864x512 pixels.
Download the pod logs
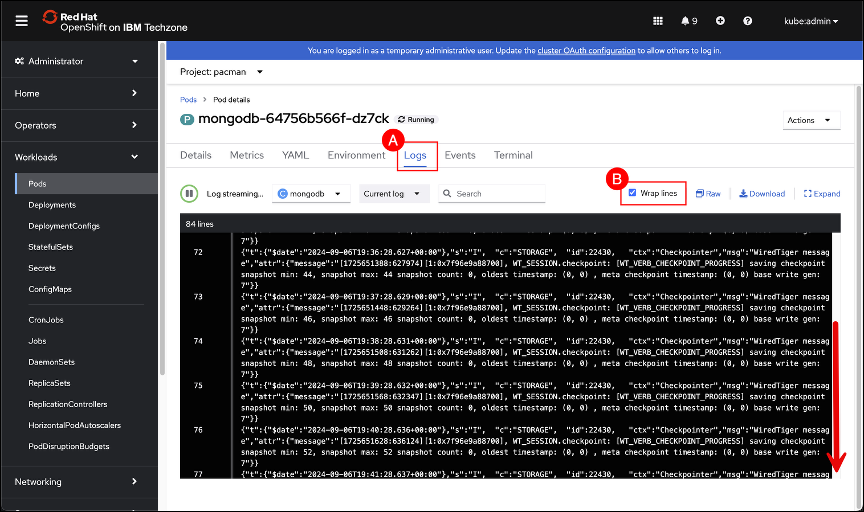(x=762, y=193)
